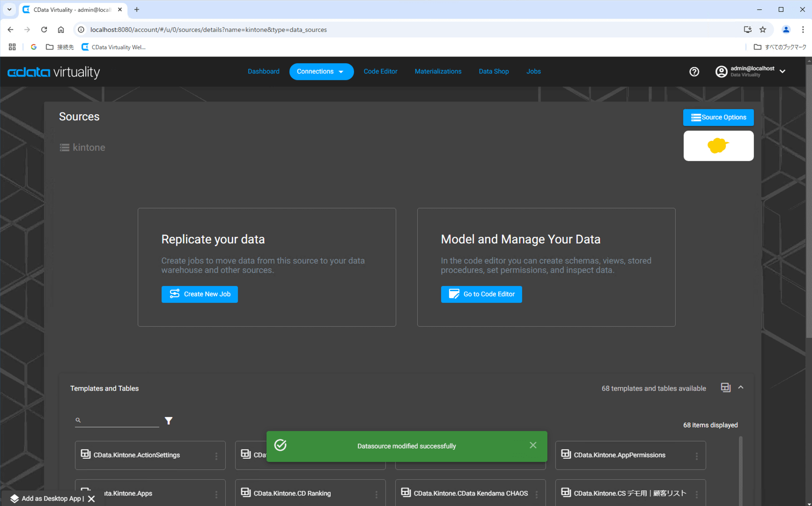The image size is (812, 506).
Task: Open the Jobs tab
Action: pos(533,72)
